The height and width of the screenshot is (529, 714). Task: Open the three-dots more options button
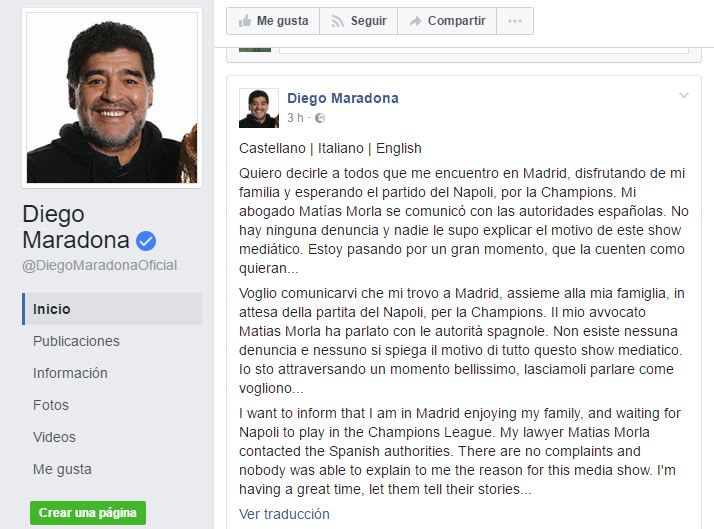coord(515,21)
